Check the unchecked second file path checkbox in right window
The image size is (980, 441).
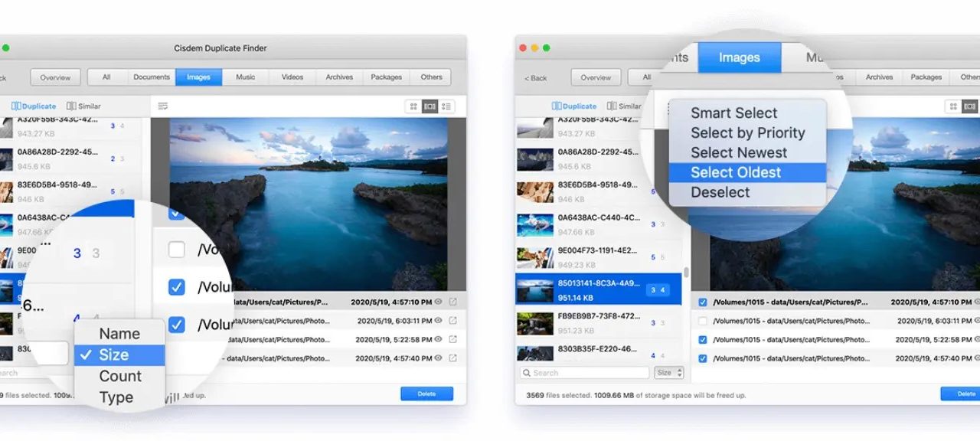(703, 321)
